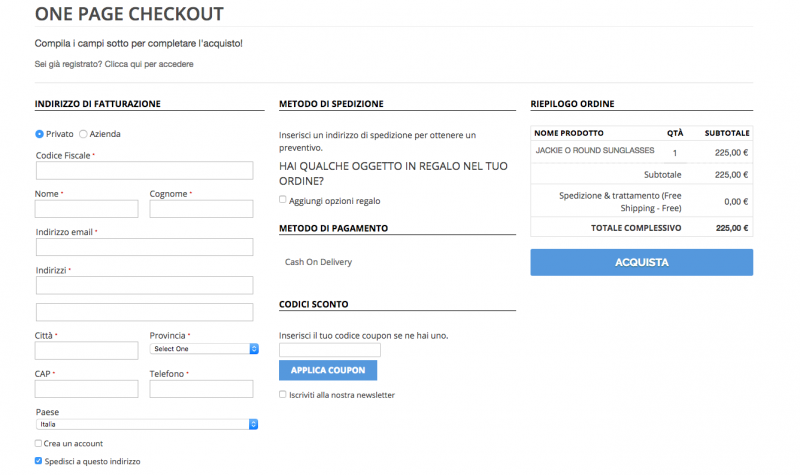
Task: Open the Clicca qui per accedere link
Action: [149, 64]
